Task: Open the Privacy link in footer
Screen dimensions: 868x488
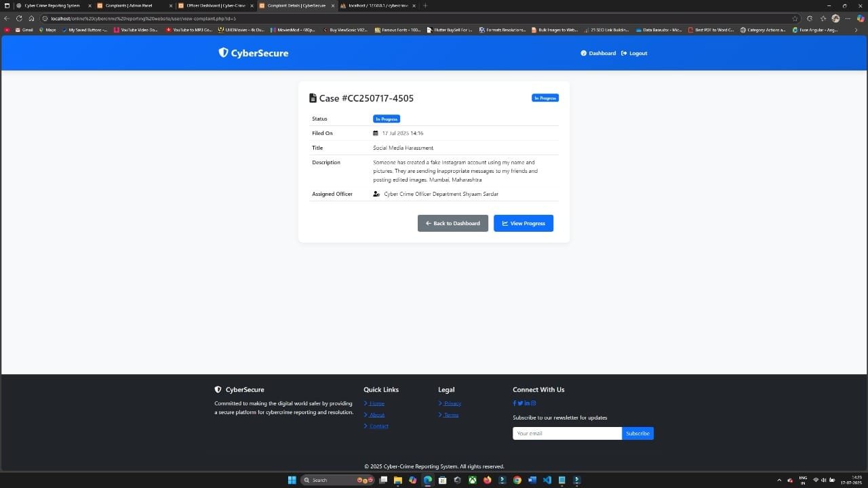Action: click(452, 403)
